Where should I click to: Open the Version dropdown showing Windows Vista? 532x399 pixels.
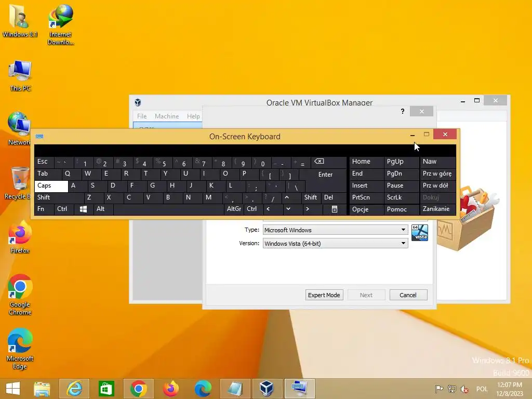click(x=335, y=243)
